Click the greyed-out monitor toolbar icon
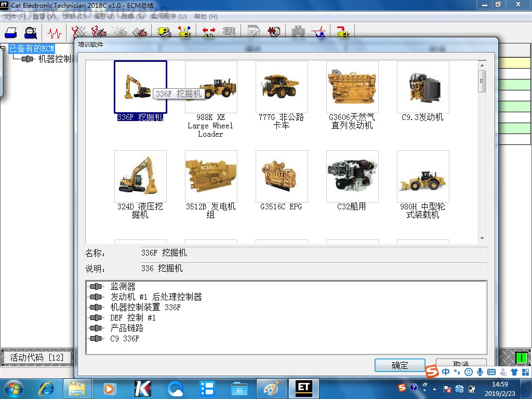532x399 pixels. point(229,32)
